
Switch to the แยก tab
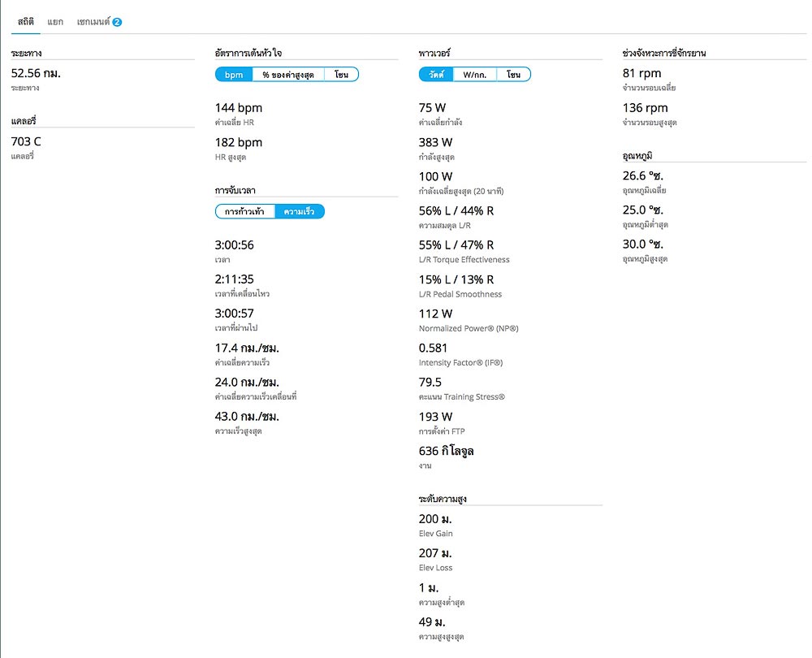55,21
